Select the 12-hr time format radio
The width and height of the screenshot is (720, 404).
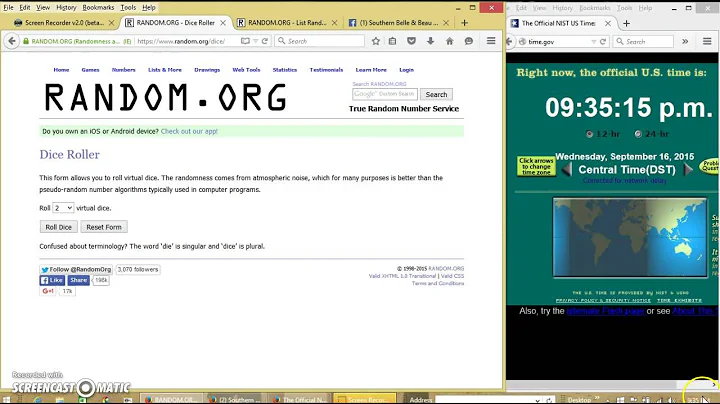pos(589,134)
